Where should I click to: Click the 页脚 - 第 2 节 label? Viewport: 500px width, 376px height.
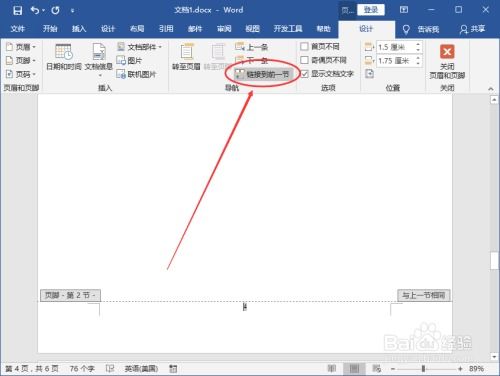70,295
